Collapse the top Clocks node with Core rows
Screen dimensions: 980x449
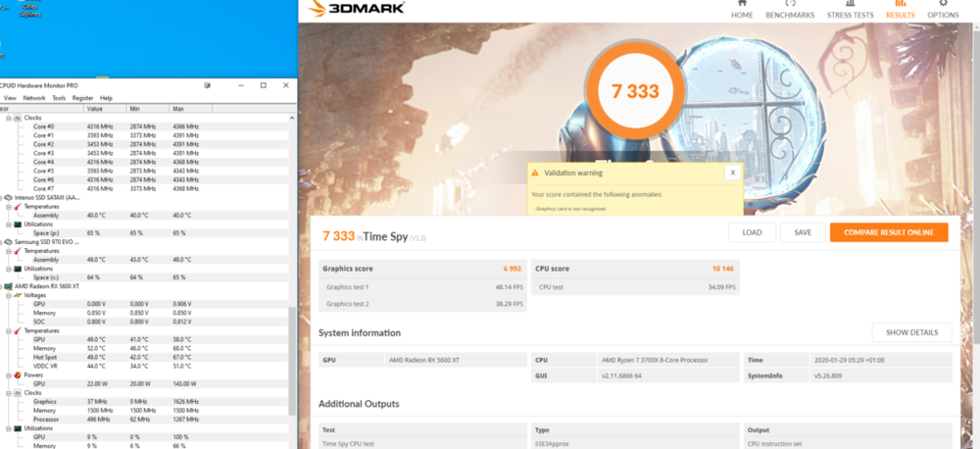pyautogui.click(x=9, y=118)
